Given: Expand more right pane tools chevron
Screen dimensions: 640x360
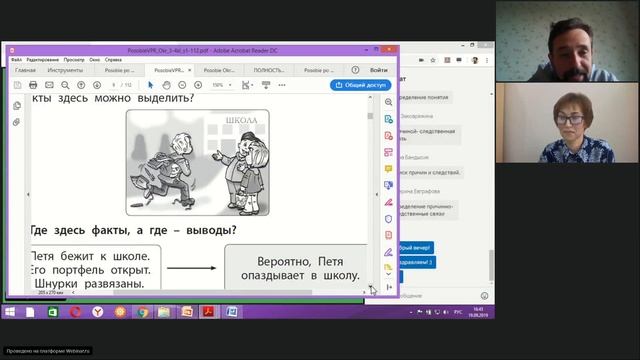Looking at the screenshot, I should (x=388, y=274).
